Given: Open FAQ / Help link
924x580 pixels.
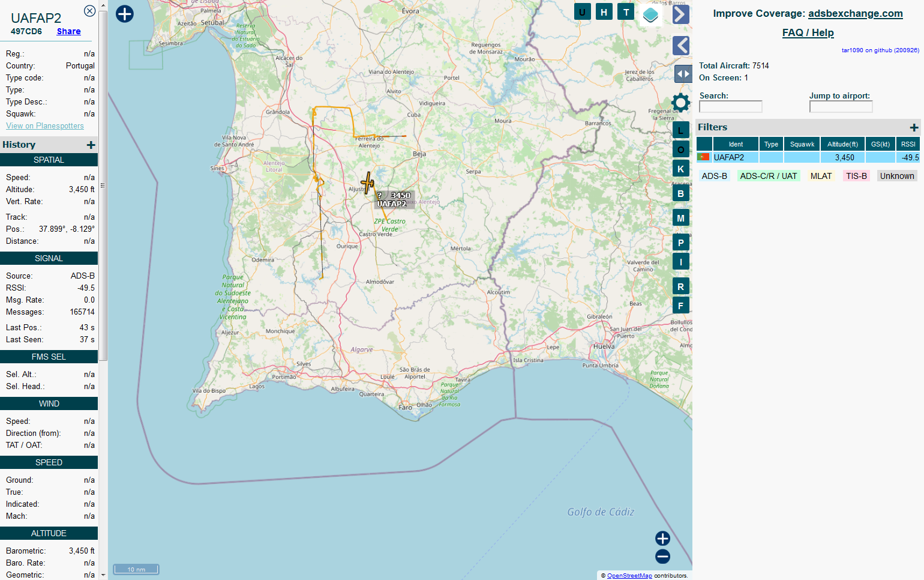Looking at the screenshot, I should pyautogui.click(x=808, y=32).
